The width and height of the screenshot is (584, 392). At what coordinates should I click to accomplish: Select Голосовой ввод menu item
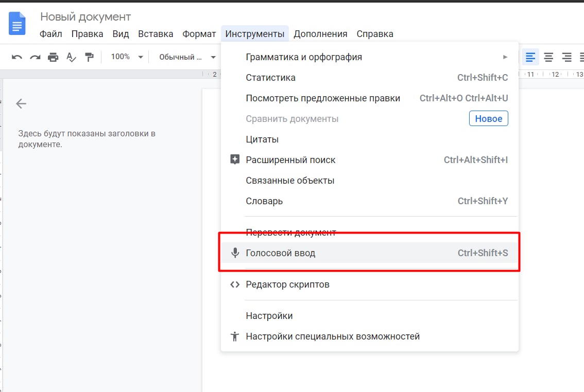pyautogui.click(x=369, y=253)
